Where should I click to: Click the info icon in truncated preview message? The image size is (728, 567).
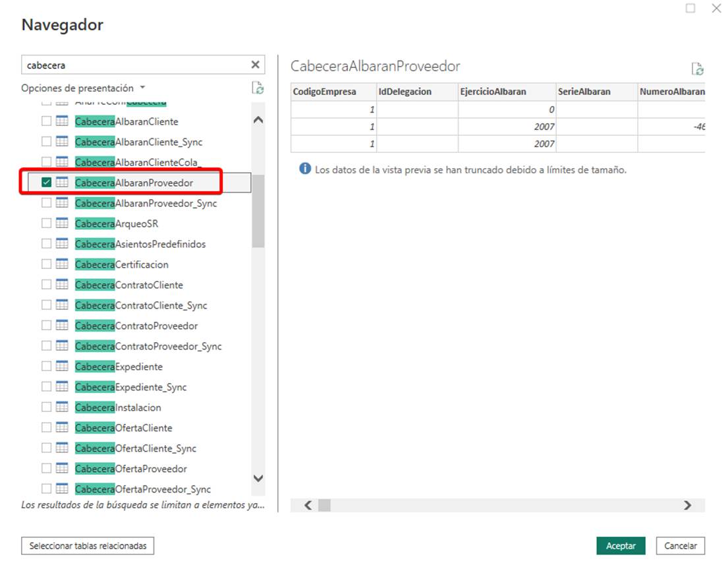tap(304, 169)
